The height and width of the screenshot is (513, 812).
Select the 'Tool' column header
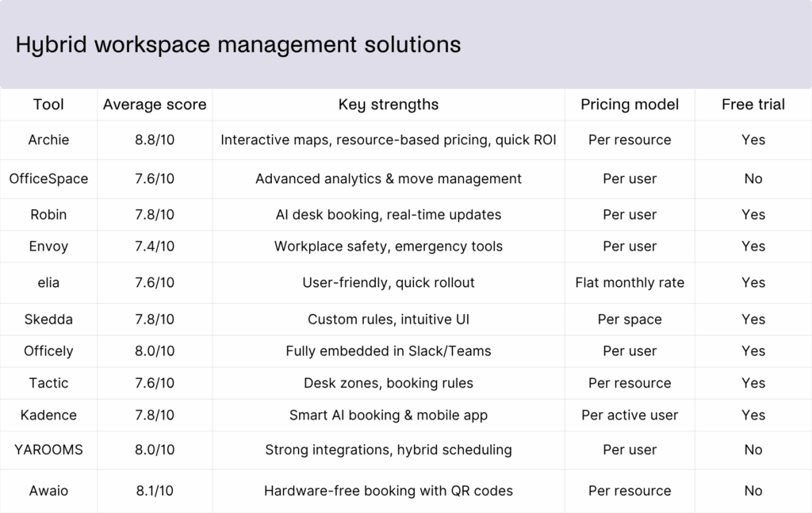click(48, 104)
